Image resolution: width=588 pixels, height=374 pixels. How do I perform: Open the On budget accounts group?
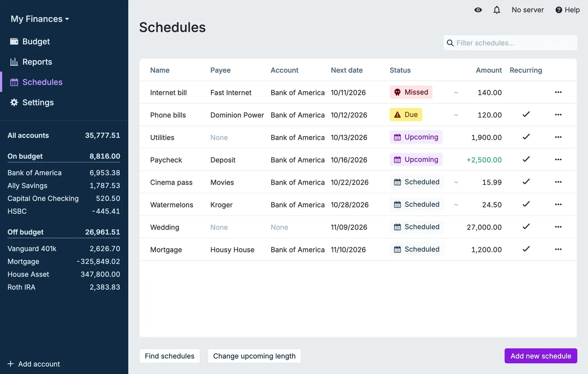pyautogui.click(x=64, y=156)
